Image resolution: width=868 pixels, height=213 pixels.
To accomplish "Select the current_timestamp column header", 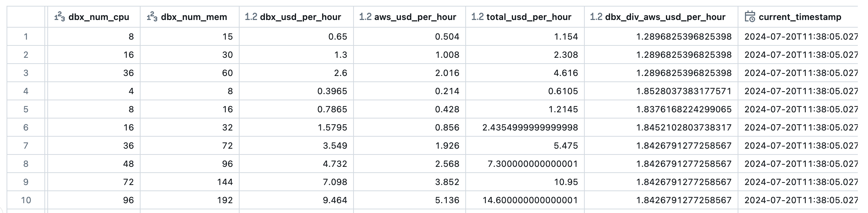I will tap(798, 17).
